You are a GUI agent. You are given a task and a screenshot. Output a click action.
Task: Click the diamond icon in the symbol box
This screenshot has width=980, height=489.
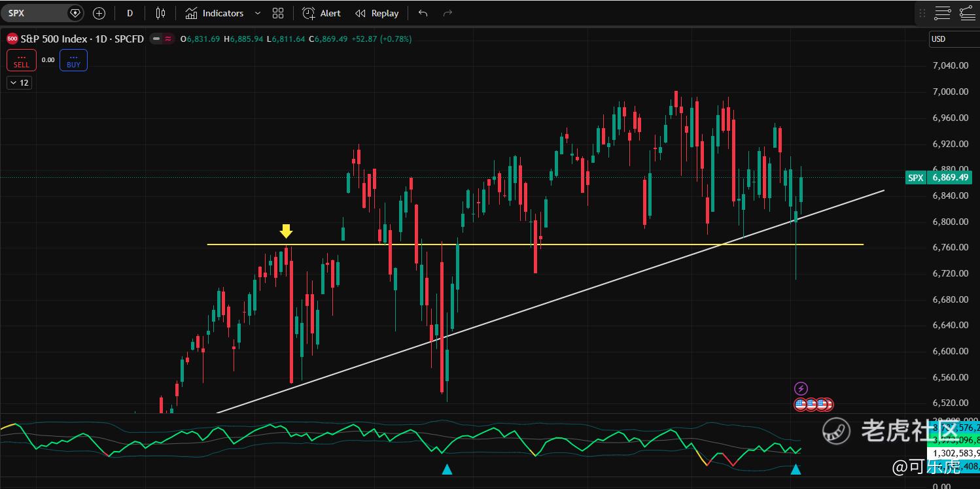click(x=75, y=13)
